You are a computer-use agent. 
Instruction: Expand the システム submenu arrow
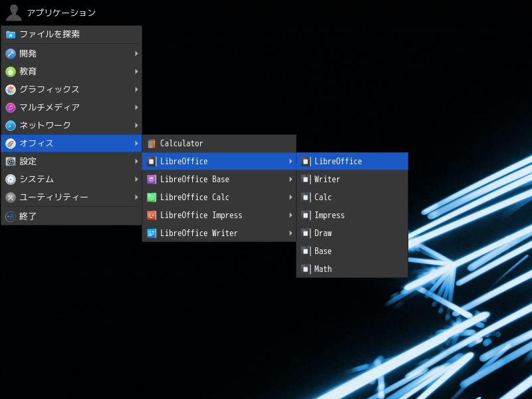pos(136,180)
